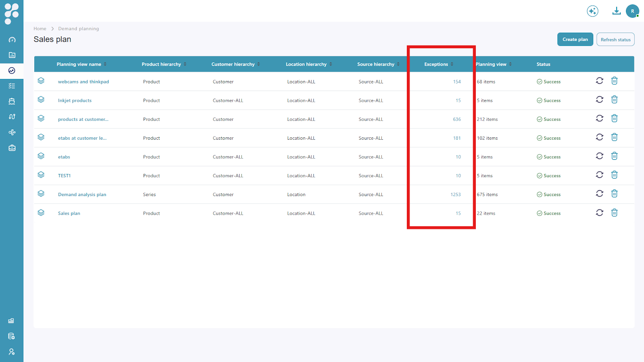Click the 68 items cell
Screen dimensions: 644x362
coord(486,82)
